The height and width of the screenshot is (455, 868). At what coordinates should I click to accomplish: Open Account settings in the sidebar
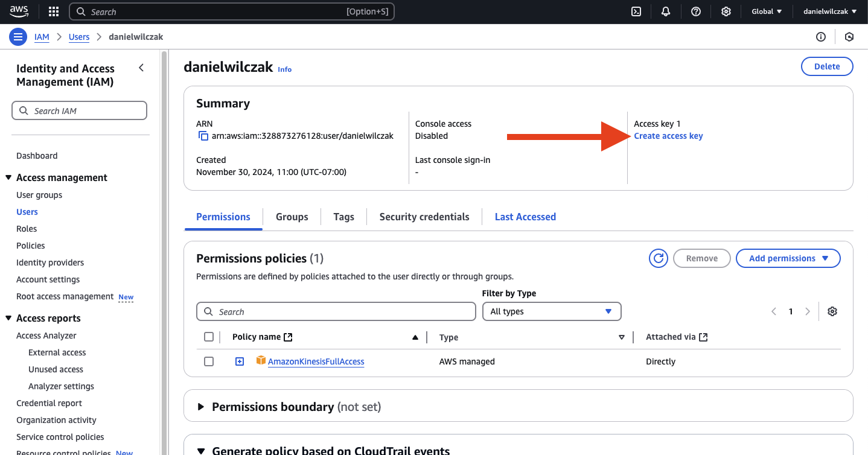click(48, 279)
